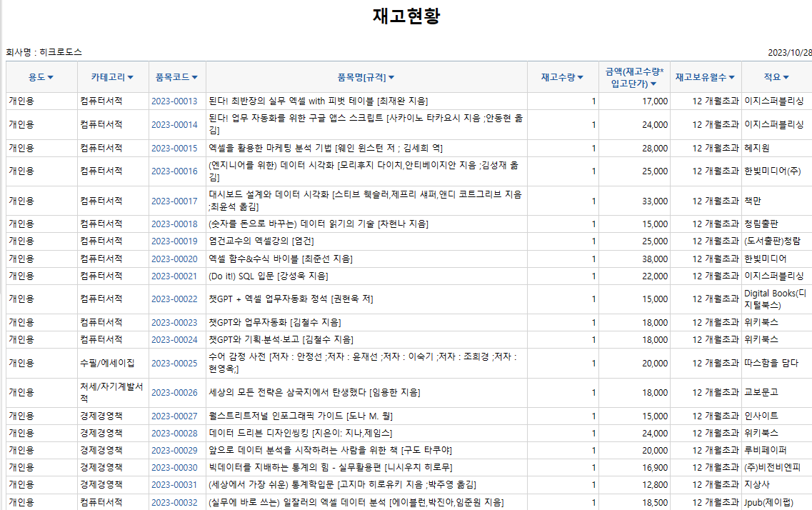Click the Digital Books(디지털북스) remarks cell
The width and height of the screenshot is (812, 510).
pos(777,299)
